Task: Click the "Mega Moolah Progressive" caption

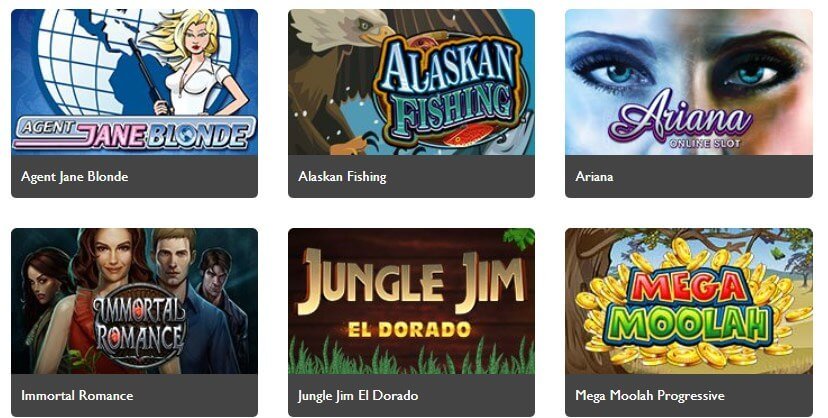Action: pyautogui.click(x=650, y=396)
